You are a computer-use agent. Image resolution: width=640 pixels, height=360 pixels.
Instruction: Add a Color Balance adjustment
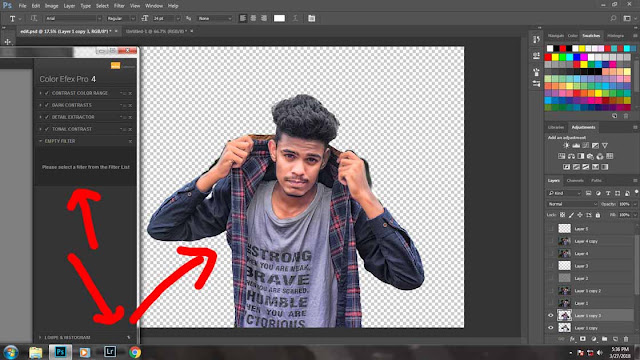coord(571,156)
